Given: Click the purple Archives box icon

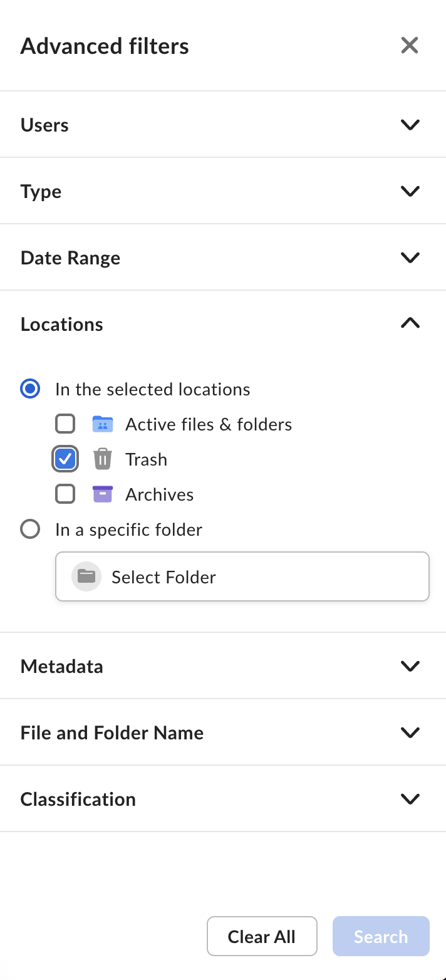Looking at the screenshot, I should [x=102, y=494].
